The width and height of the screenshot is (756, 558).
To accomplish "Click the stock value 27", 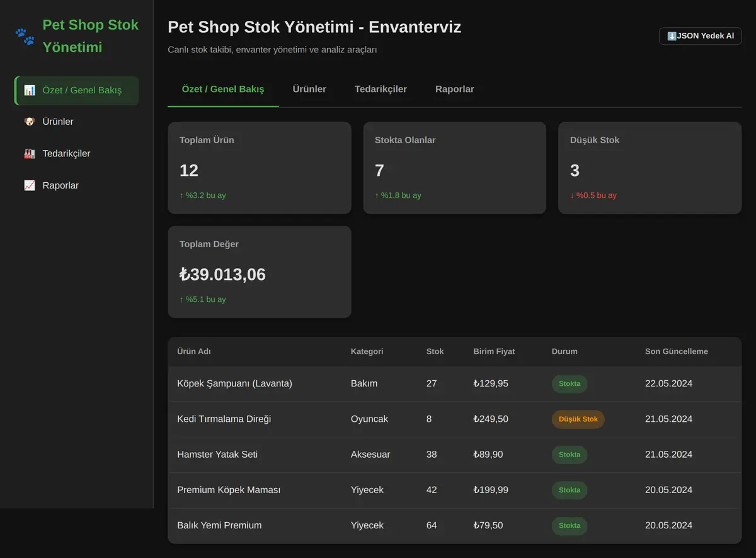I will pyautogui.click(x=432, y=383).
